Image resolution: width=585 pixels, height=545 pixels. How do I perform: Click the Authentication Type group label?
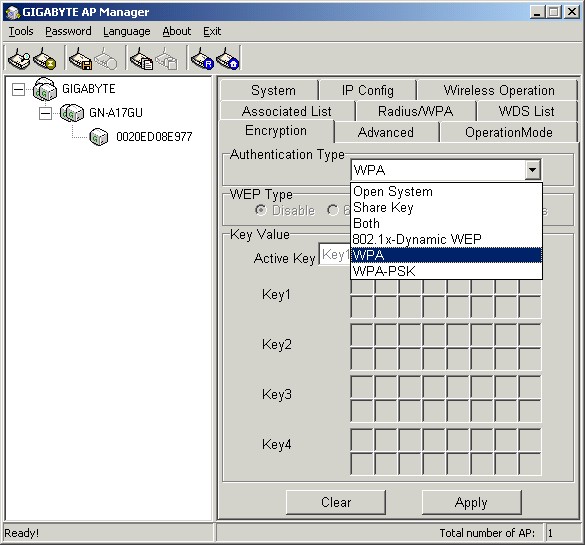point(287,154)
